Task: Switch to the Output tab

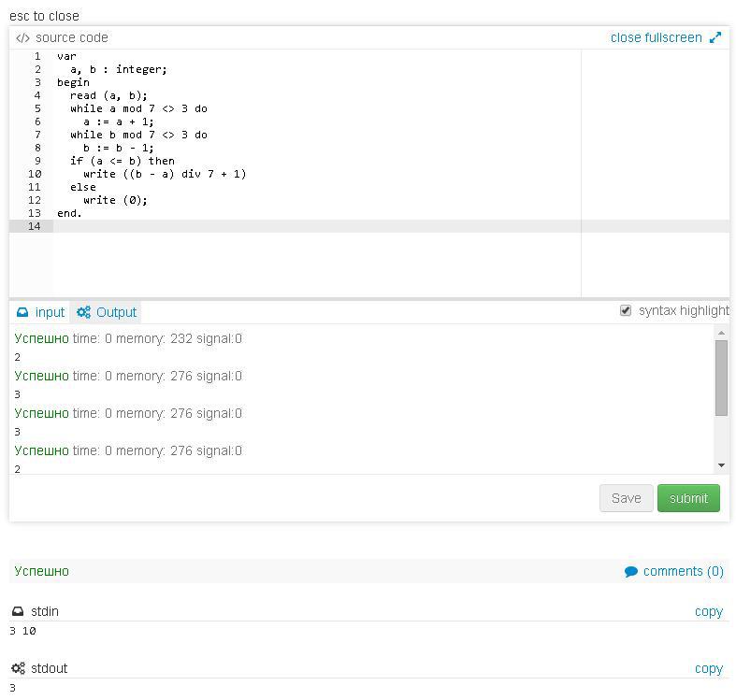Action: click(x=107, y=312)
